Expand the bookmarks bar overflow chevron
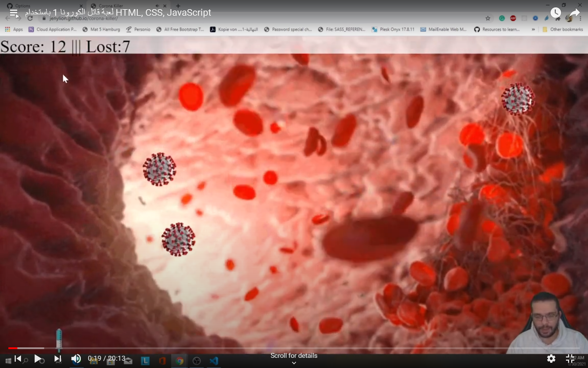The image size is (588, 368). [533, 29]
